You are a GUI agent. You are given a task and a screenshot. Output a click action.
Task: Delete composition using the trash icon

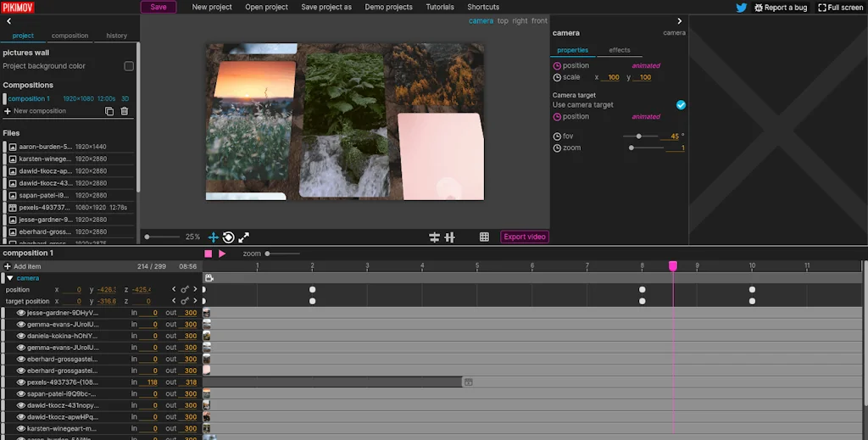coord(125,111)
